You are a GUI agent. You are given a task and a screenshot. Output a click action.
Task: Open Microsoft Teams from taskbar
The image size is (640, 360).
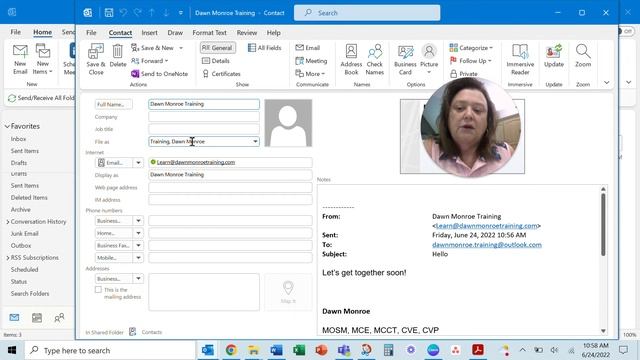click(x=344, y=350)
